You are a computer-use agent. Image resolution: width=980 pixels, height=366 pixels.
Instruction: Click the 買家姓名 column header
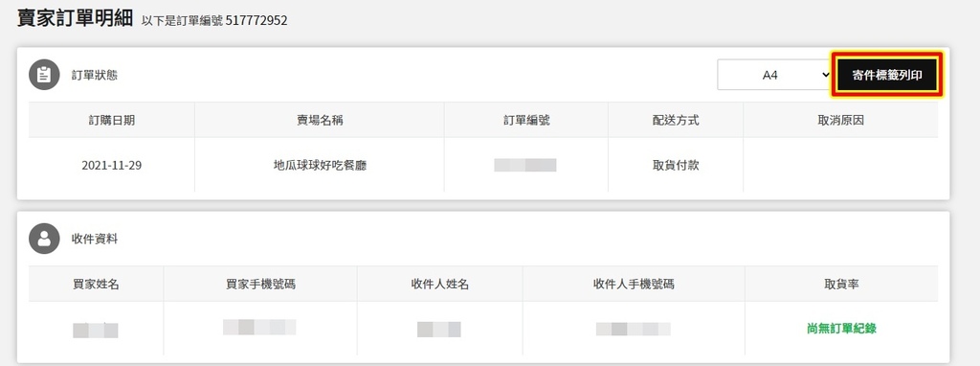click(96, 284)
